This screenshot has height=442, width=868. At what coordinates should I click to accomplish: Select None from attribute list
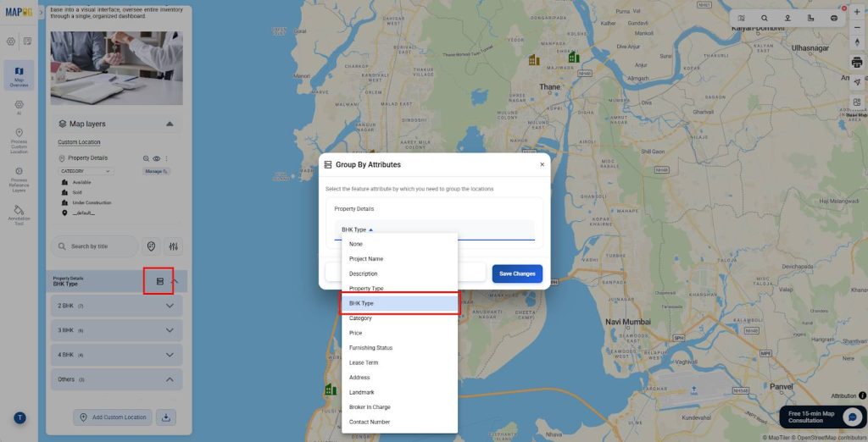[x=400, y=244]
